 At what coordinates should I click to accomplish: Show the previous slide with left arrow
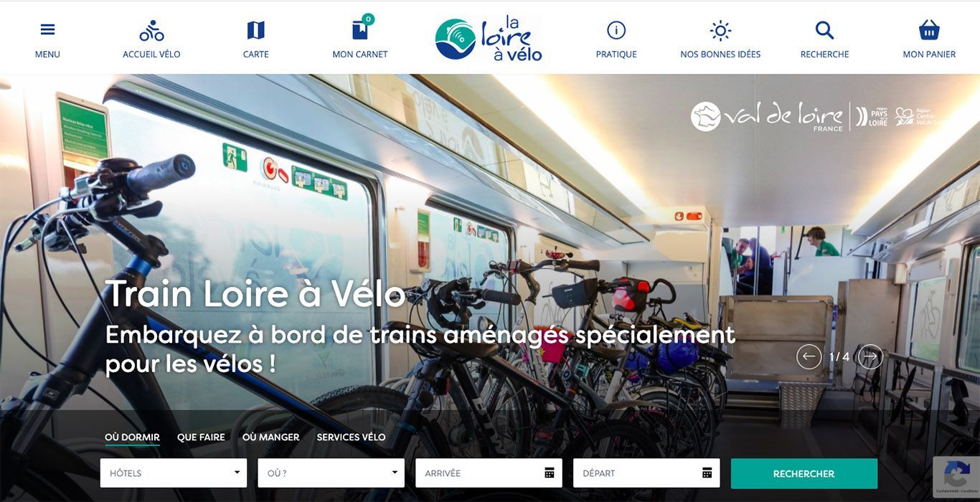coord(809,356)
